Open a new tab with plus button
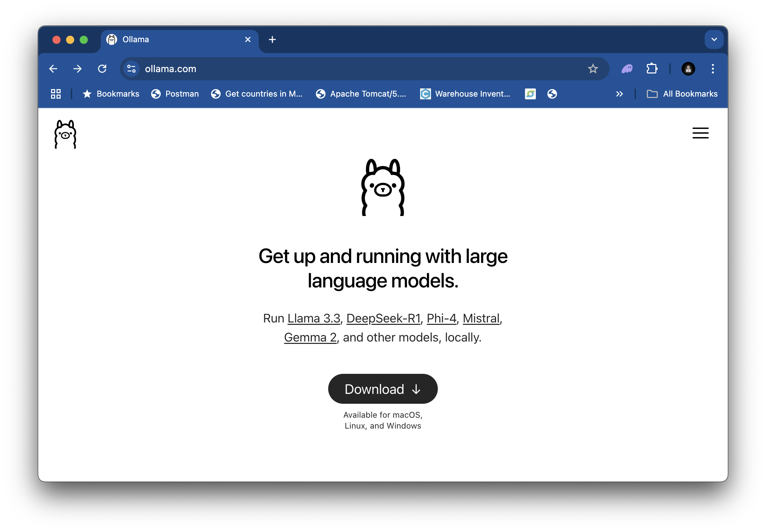Screen dimensions: 766x532 [272, 40]
